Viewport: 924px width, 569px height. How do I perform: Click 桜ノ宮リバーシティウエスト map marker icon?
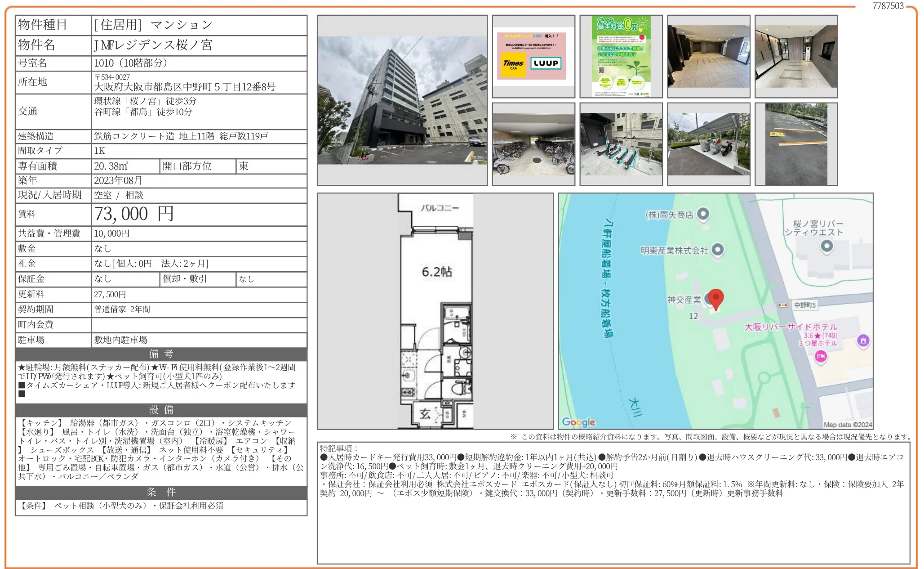pos(826,246)
